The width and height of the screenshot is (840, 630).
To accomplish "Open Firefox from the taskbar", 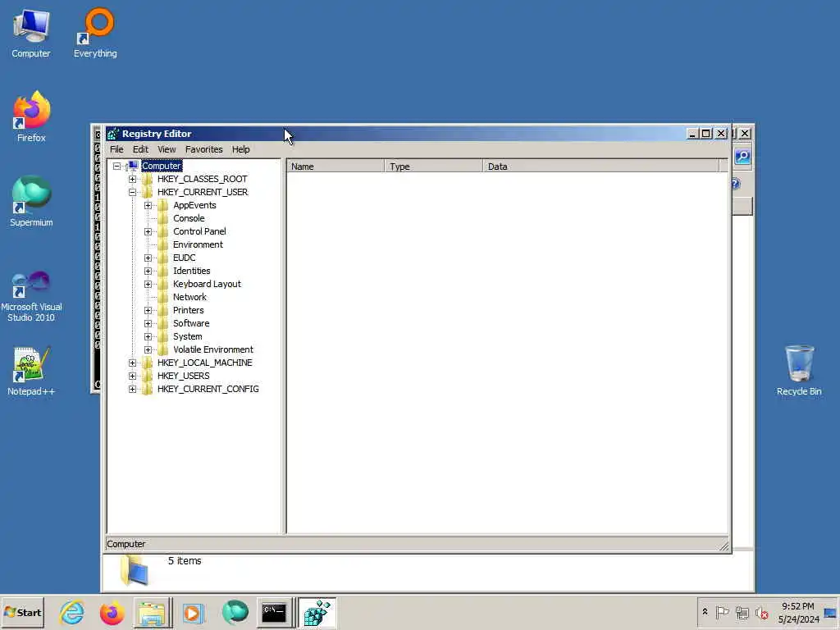I will pyautogui.click(x=112, y=612).
